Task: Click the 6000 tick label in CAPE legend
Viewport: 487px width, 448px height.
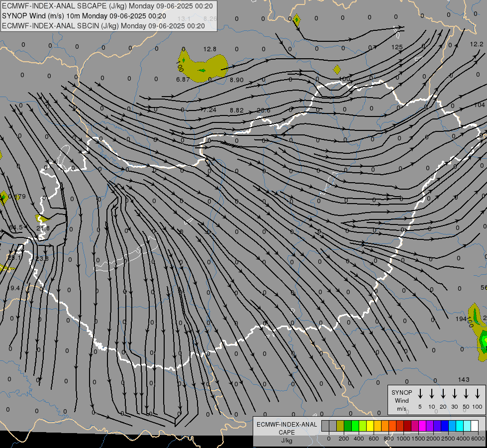Action: (x=478, y=439)
